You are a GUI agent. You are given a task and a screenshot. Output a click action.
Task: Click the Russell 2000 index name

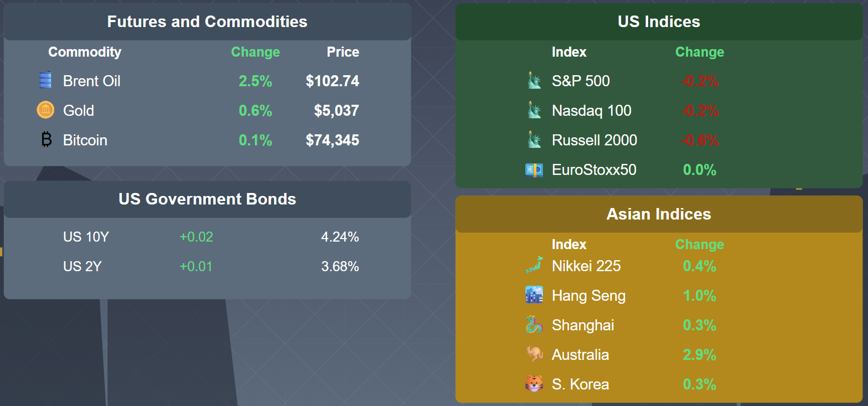pos(595,140)
